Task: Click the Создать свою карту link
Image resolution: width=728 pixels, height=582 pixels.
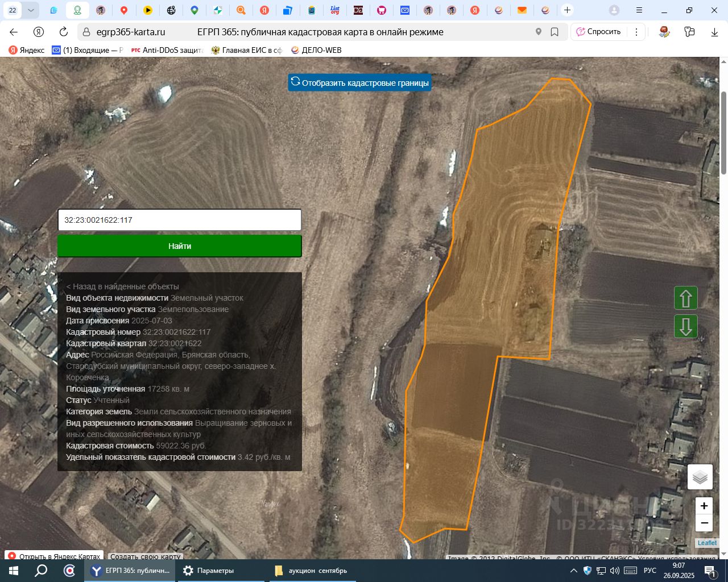Action: tap(146, 556)
